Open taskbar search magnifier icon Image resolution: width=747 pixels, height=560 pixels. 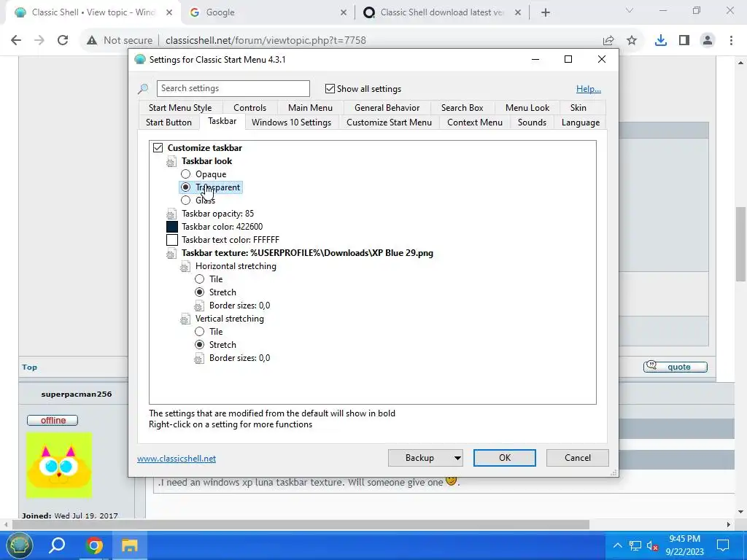pos(57,545)
